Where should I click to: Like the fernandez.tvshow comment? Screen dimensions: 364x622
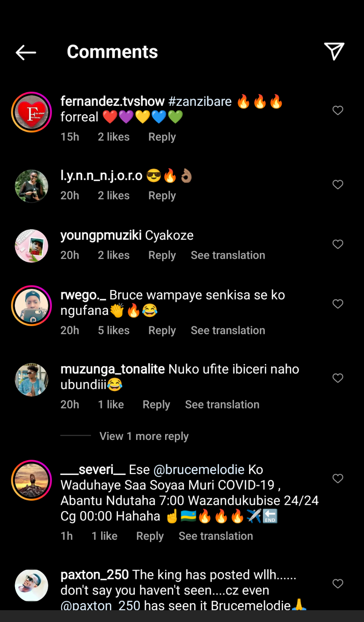click(338, 110)
